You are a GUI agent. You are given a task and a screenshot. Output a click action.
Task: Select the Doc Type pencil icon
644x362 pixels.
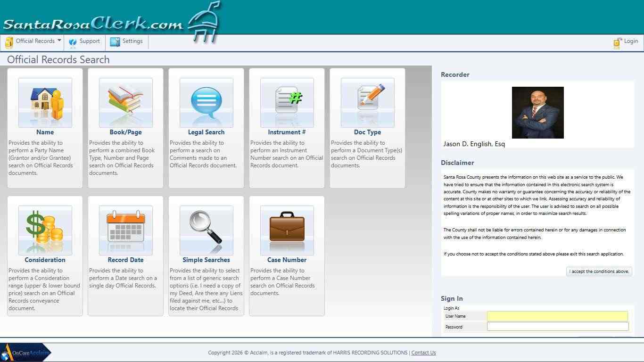367,101
